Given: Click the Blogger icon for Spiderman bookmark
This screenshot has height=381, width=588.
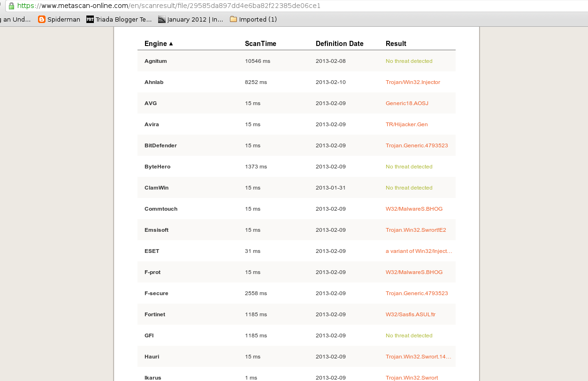Looking at the screenshot, I should pos(42,19).
